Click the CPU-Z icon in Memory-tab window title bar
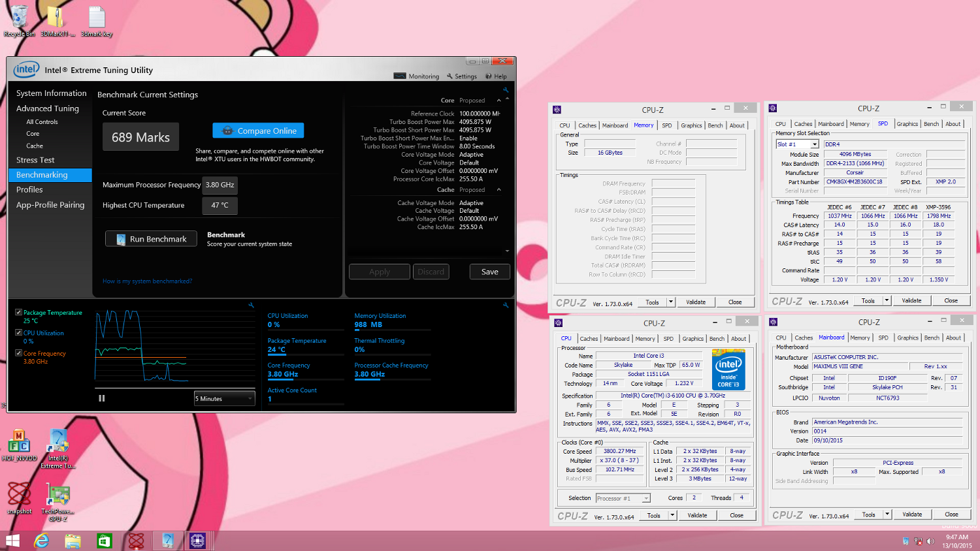 tap(557, 109)
